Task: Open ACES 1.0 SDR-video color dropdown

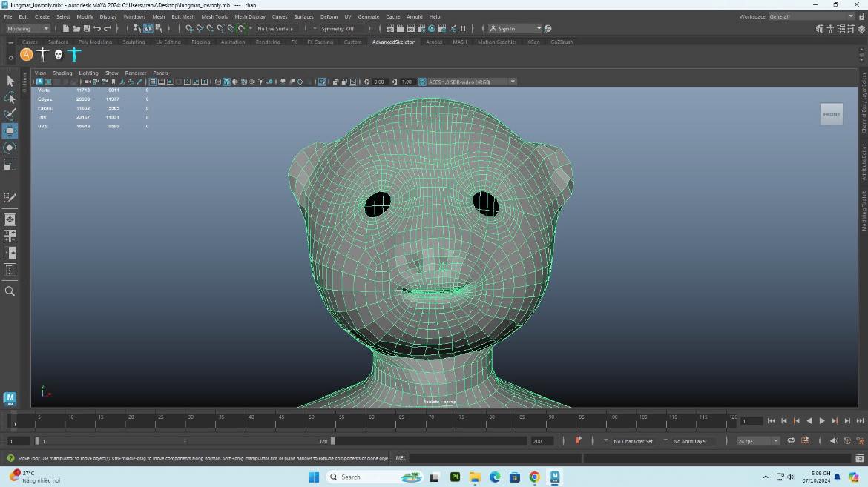Action: (x=472, y=82)
